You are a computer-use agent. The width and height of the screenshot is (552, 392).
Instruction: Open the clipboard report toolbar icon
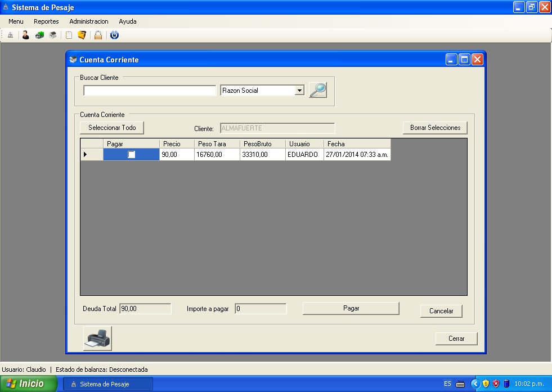[69, 35]
